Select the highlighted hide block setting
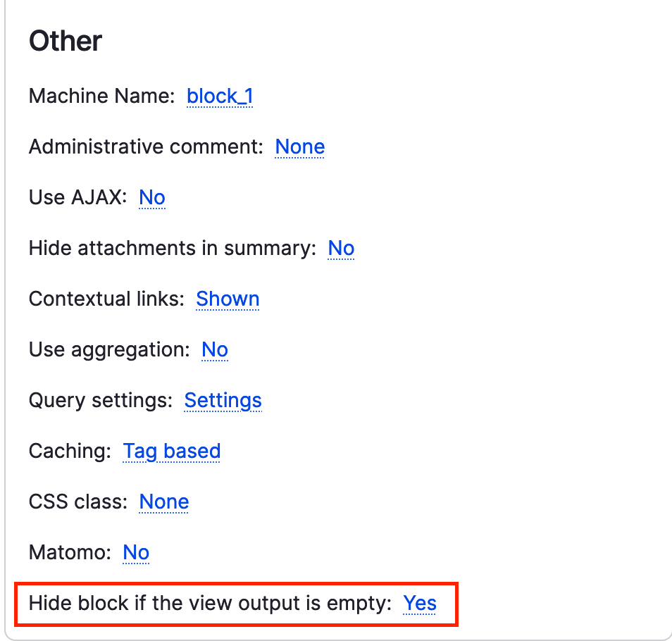This screenshot has width=672, height=641. click(x=420, y=603)
